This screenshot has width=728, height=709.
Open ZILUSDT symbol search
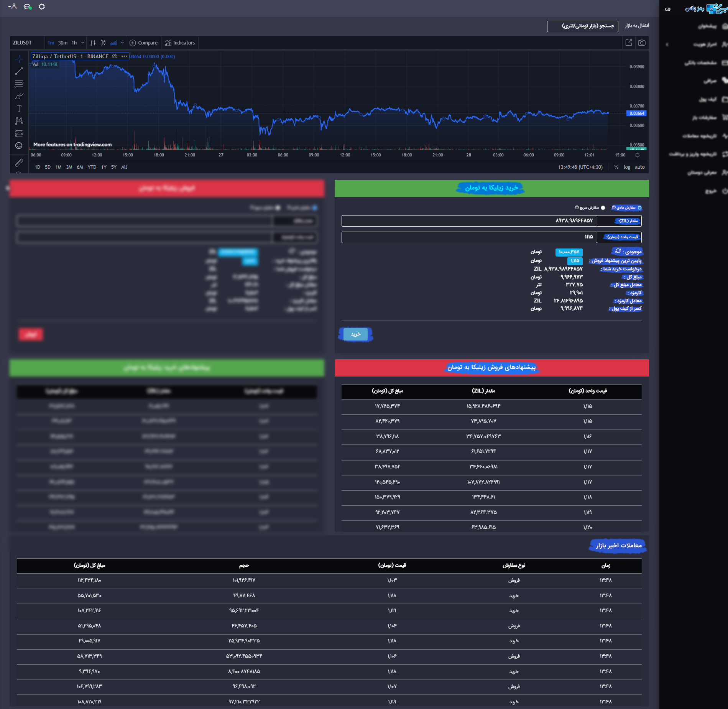pyautogui.click(x=22, y=43)
